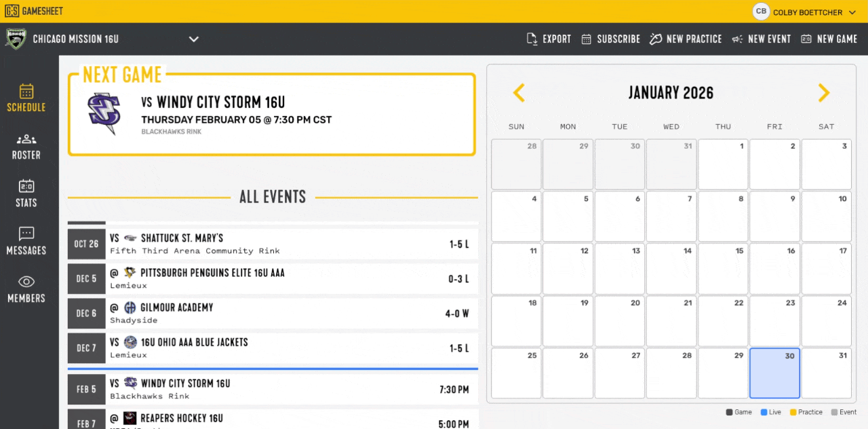Select the Schedule sidebar label
The height and width of the screenshot is (429, 868).
(x=26, y=107)
